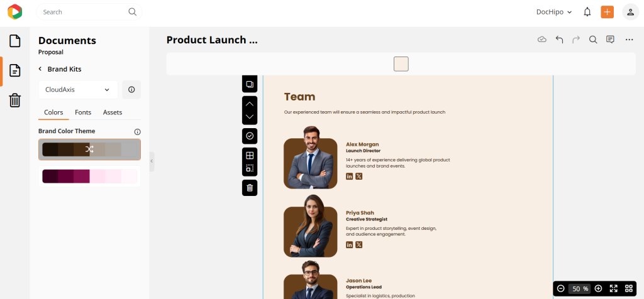Click Priya Shah's LinkedIn icon

click(350, 245)
